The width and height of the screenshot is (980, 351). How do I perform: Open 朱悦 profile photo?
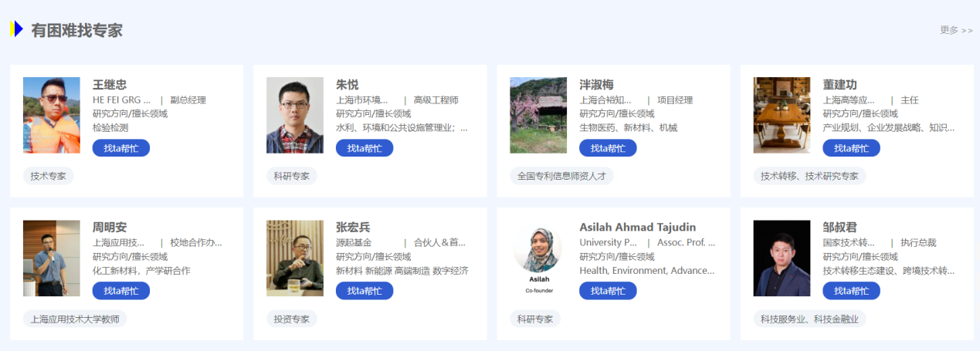295,115
